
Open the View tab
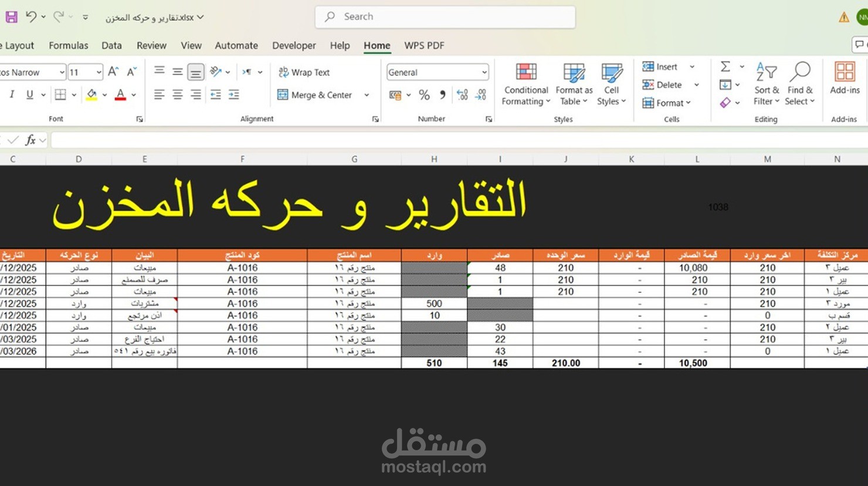191,45
